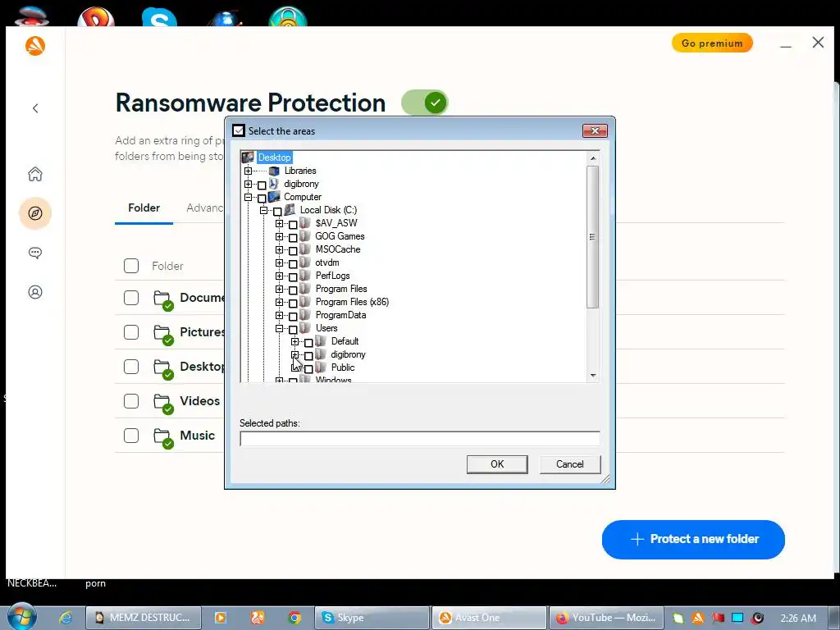This screenshot has height=630, width=840.
Task: Expand the Program Files (x86) node
Action: (x=279, y=302)
